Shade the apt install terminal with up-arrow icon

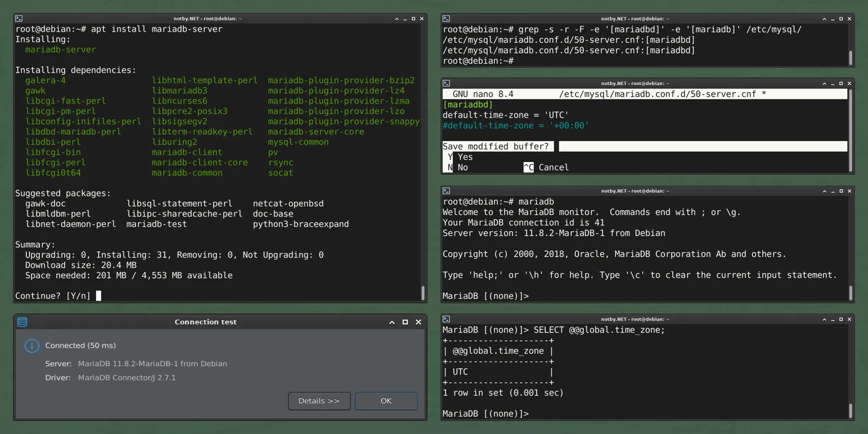[x=397, y=18]
